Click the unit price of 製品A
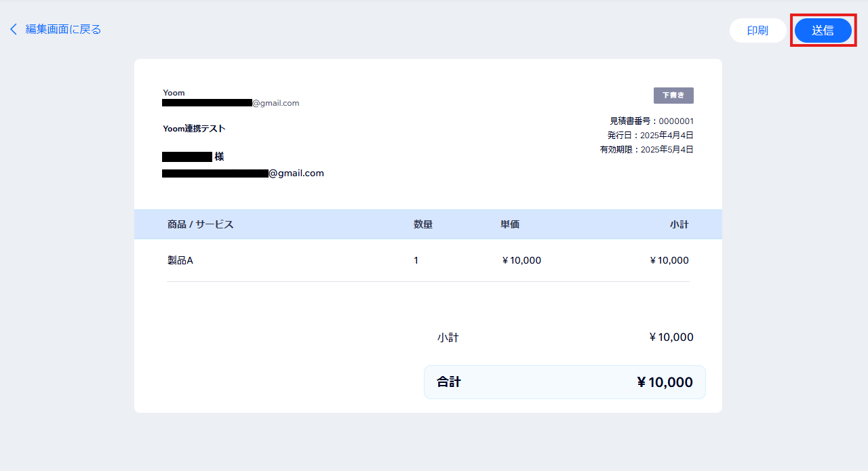 coord(521,260)
